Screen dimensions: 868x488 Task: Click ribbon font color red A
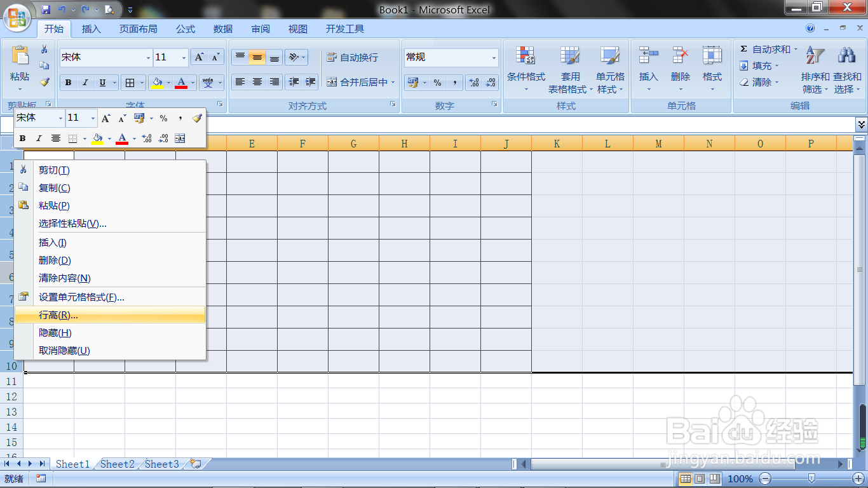pyautogui.click(x=181, y=83)
